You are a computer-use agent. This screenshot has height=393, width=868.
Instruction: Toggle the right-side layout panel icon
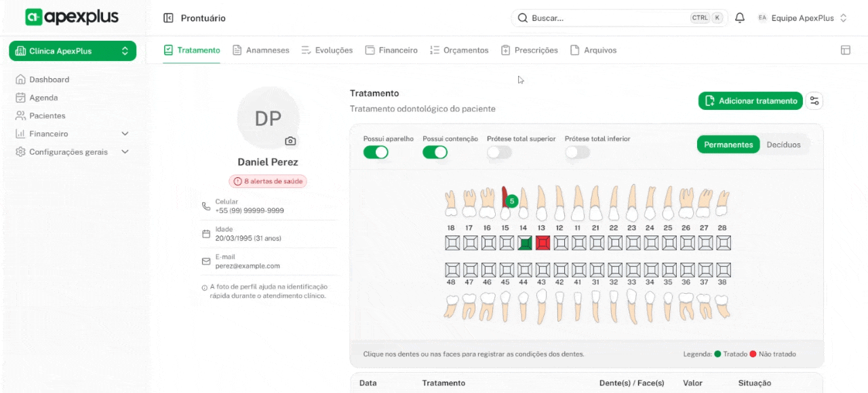[845, 50]
